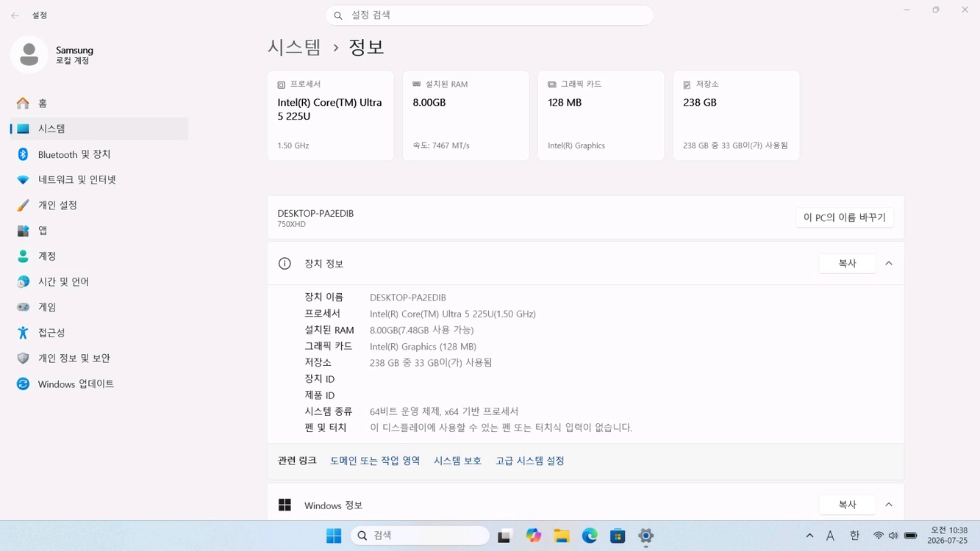Viewport: 980px width, 551px height.
Task: Select the 8.00GB(7.48GB 사용 가능) value
Action: [x=422, y=331]
